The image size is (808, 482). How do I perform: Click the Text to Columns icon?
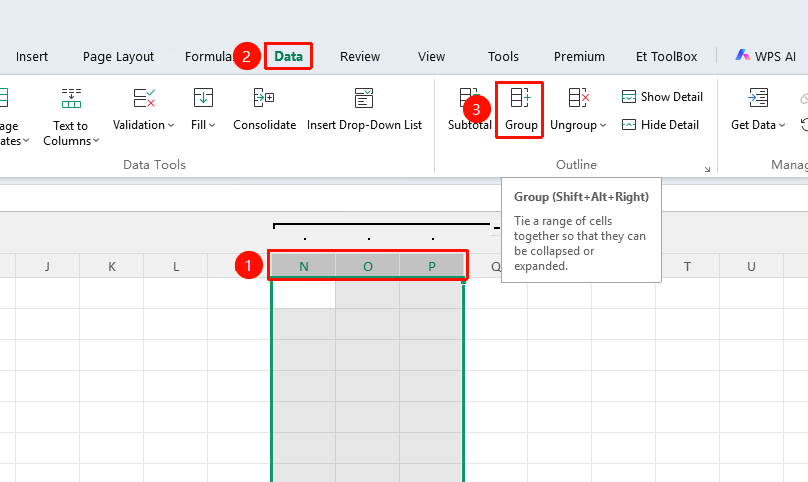pyautogui.click(x=71, y=98)
